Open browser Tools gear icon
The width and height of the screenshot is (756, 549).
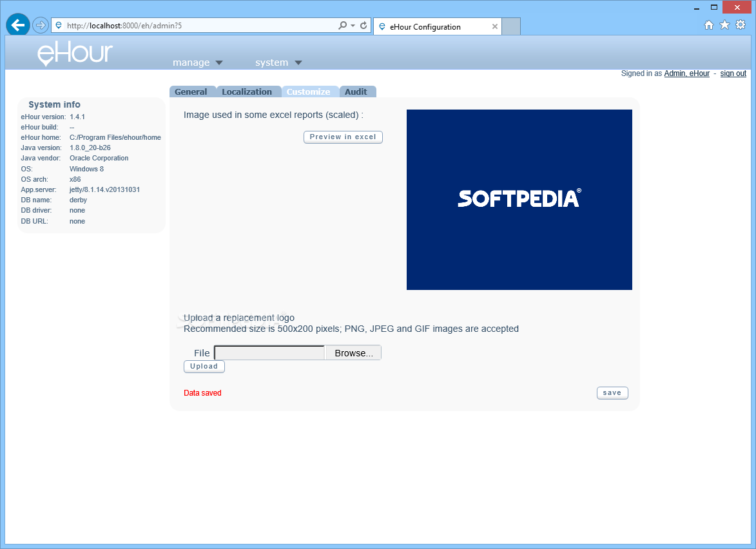(741, 25)
